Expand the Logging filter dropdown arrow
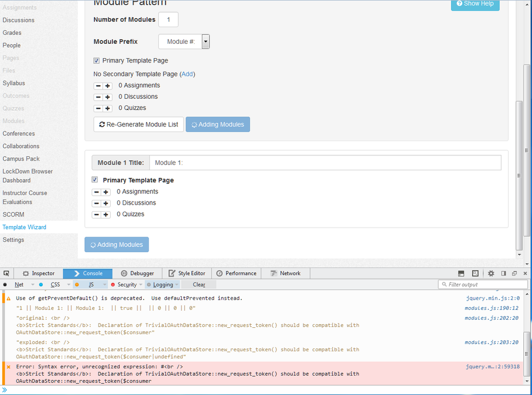532x395 pixels. [176, 285]
